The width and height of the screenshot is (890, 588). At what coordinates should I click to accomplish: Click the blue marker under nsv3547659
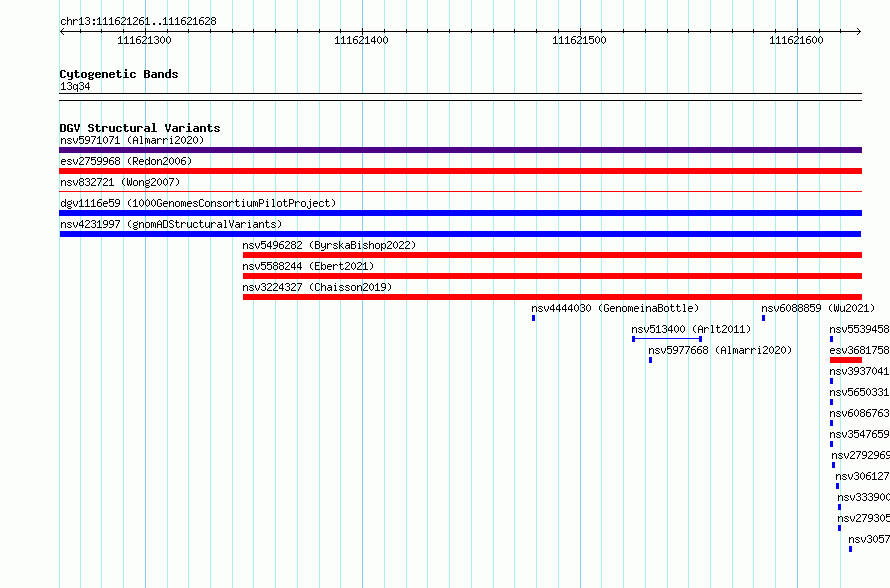(832, 444)
